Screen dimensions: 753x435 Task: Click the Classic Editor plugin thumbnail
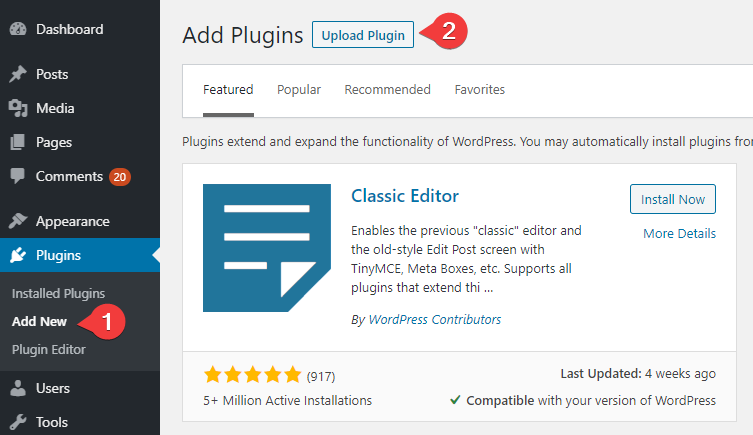click(x=267, y=248)
